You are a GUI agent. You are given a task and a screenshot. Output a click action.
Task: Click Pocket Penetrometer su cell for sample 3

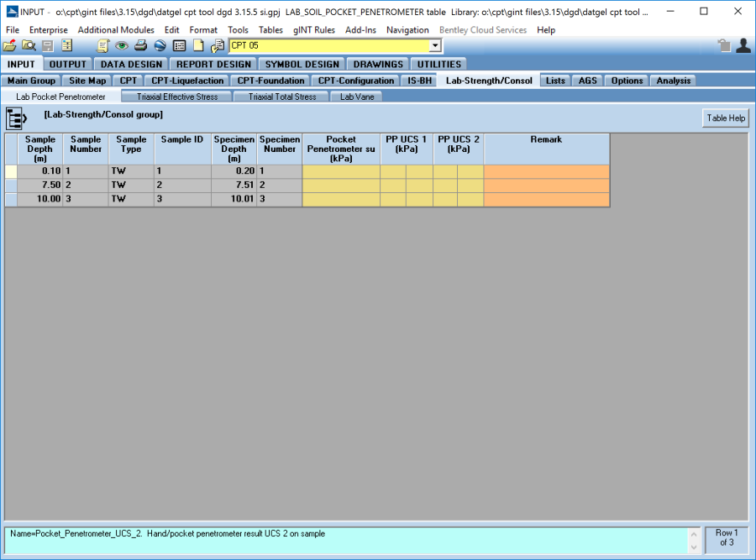(x=340, y=199)
